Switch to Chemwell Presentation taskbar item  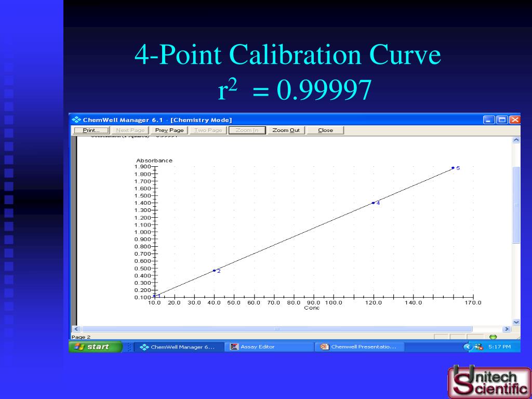coord(359,347)
